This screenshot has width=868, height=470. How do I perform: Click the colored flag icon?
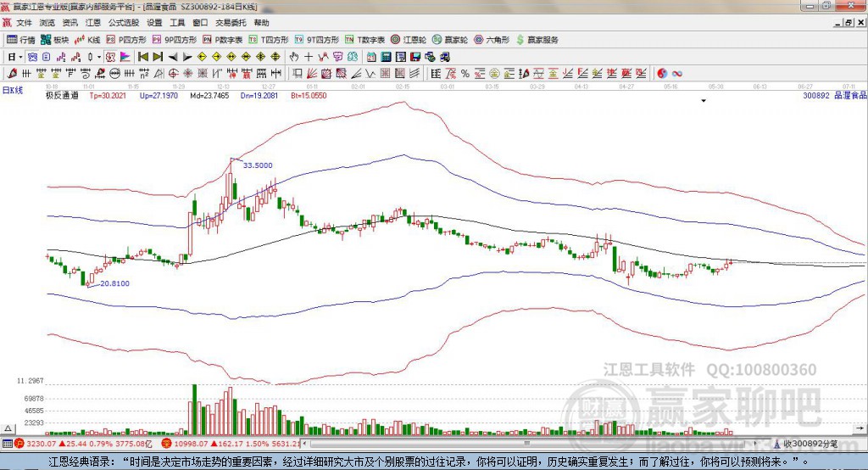tap(125, 57)
